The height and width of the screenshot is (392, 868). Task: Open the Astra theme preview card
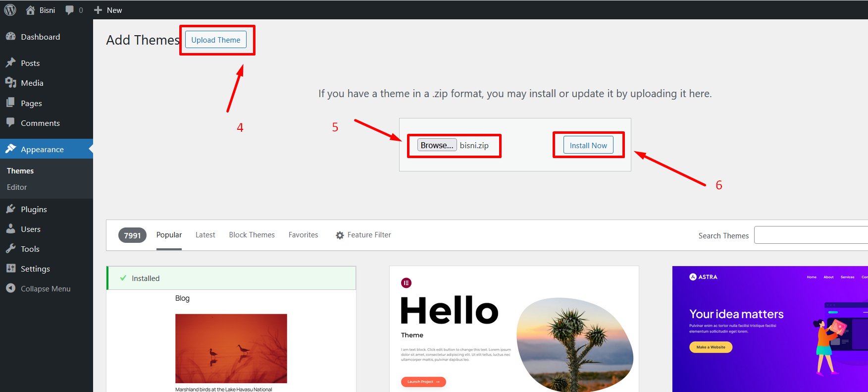point(770,329)
